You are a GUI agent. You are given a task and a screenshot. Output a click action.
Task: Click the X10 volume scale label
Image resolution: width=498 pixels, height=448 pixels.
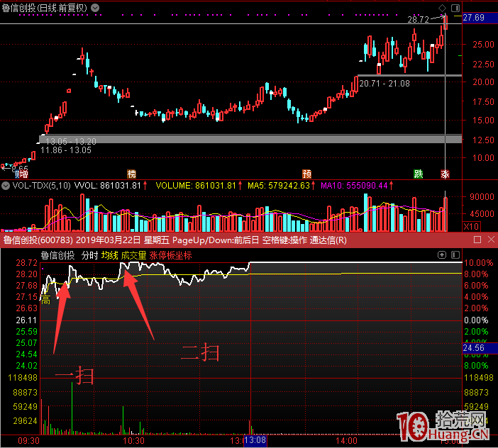472,227
